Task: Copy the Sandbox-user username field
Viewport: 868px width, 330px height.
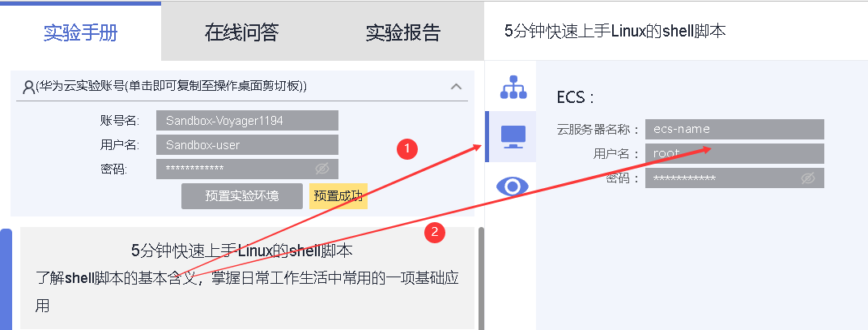Action: point(247,145)
